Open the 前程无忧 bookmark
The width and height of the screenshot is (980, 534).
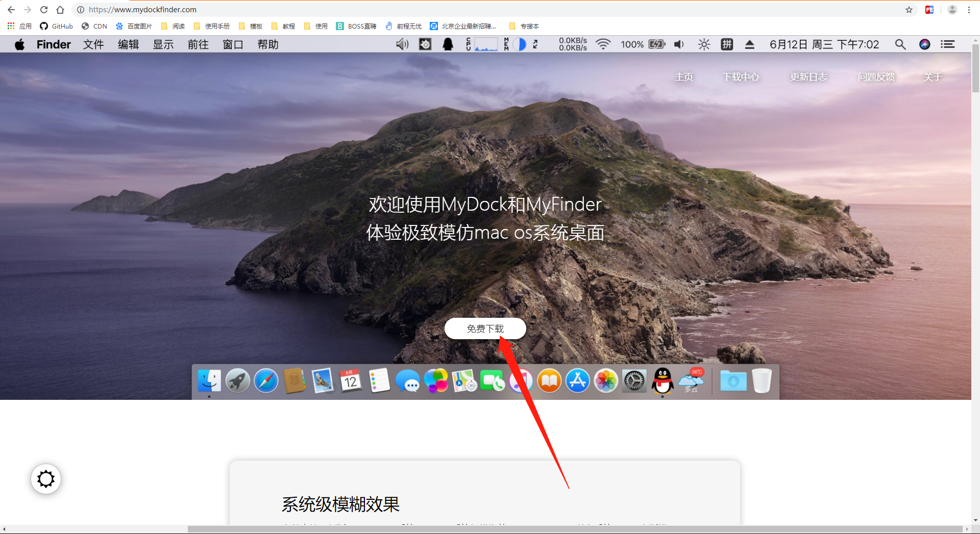point(404,26)
